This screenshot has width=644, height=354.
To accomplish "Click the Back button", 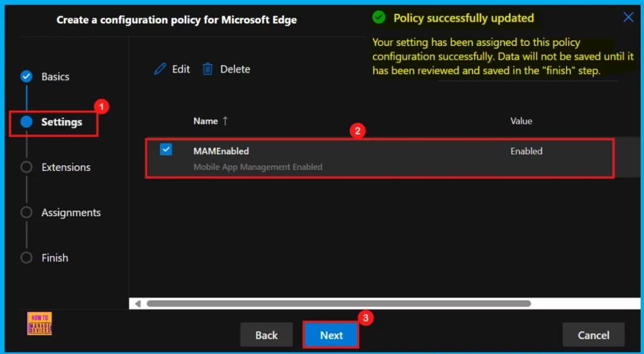I will click(267, 335).
